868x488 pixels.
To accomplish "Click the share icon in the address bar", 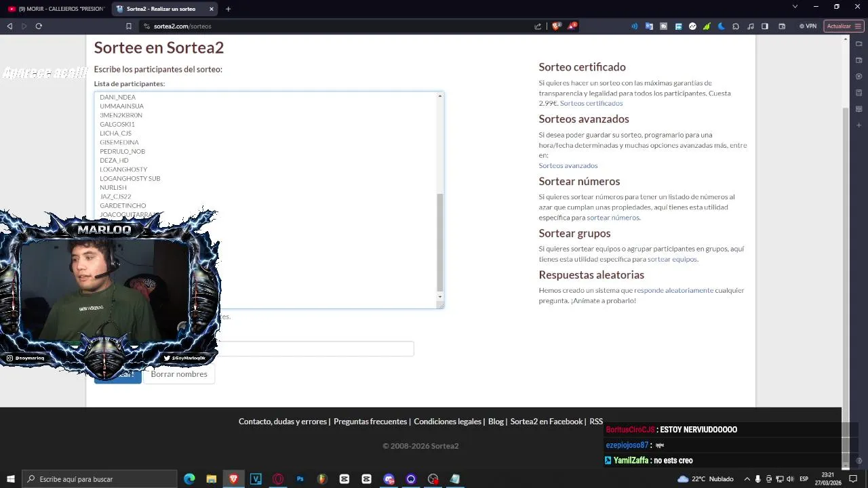I will point(538,26).
